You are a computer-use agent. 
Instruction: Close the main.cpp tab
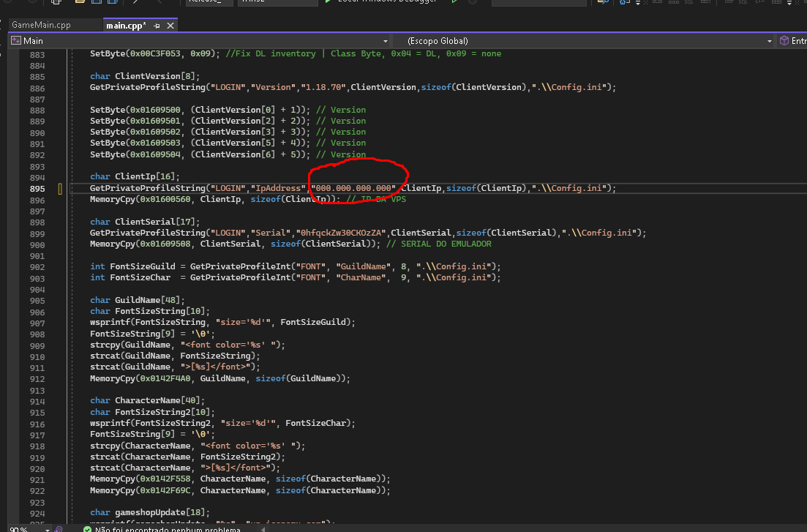click(170, 26)
